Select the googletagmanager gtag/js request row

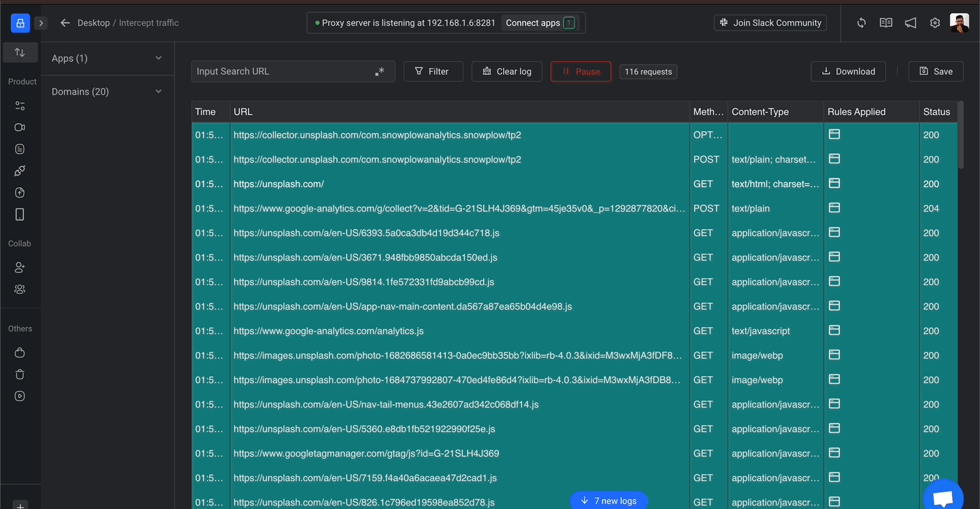pyautogui.click(x=574, y=453)
